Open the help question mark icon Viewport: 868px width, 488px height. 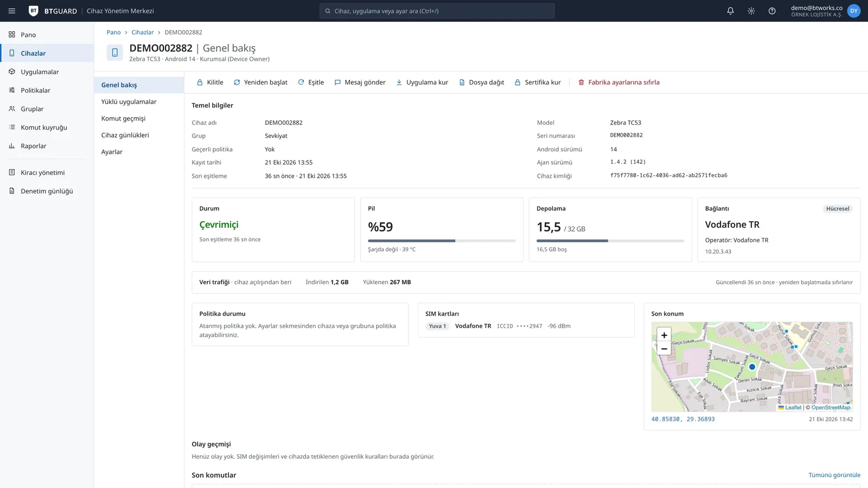point(772,11)
